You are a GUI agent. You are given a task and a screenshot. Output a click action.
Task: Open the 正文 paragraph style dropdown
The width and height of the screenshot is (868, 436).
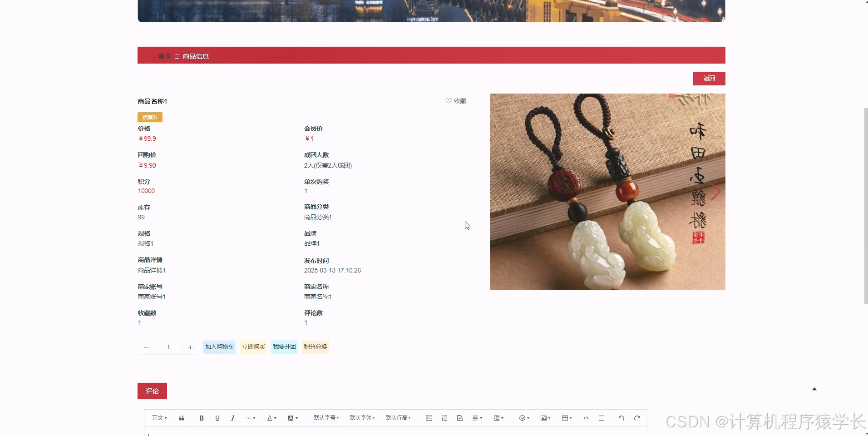pos(159,418)
